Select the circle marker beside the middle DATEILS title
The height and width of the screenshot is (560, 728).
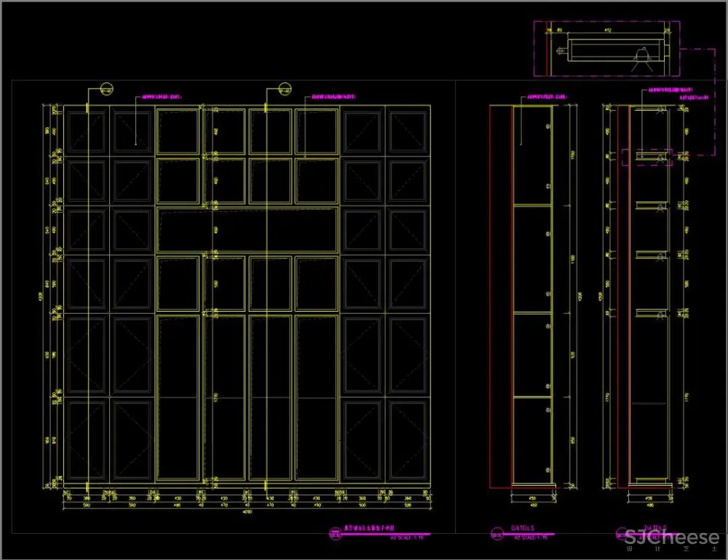[x=497, y=533]
